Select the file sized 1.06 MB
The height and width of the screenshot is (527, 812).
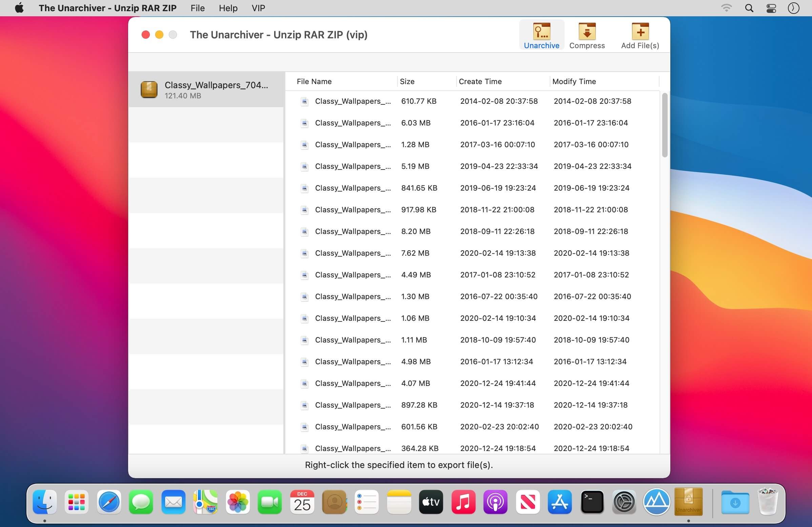(x=472, y=318)
